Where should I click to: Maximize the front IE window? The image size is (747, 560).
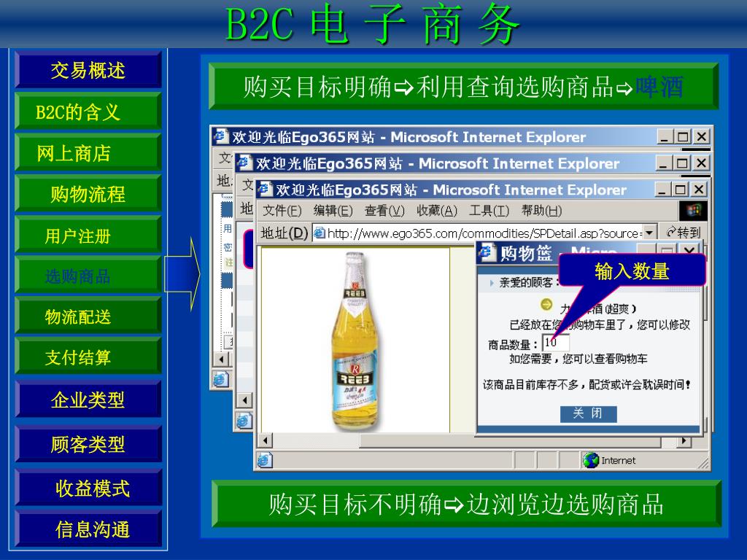click(x=680, y=190)
